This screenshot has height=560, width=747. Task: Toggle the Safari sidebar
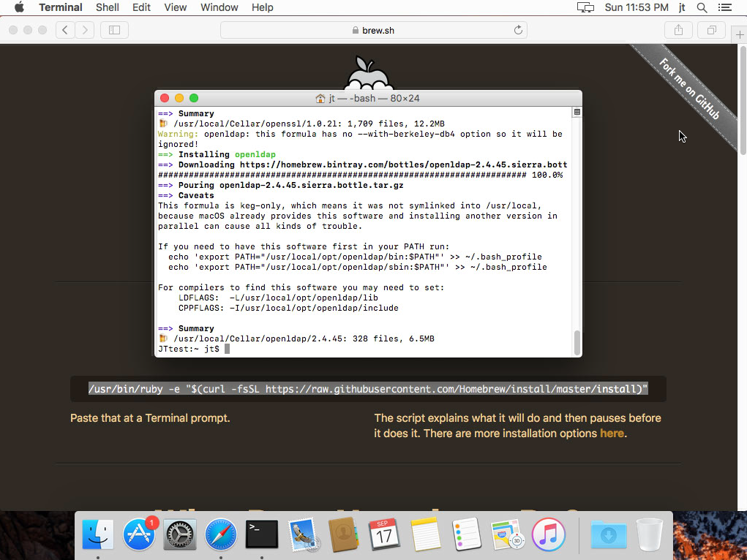point(114,30)
